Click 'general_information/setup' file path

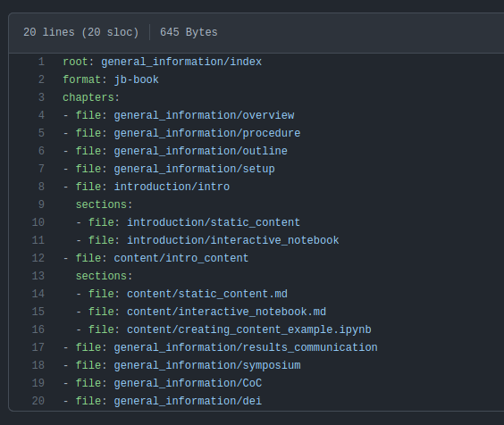(x=194, y=169)
